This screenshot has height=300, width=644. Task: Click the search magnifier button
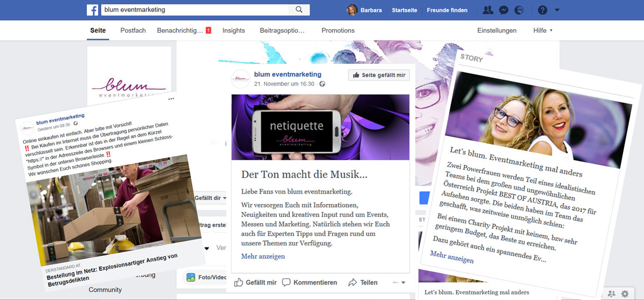[x=299, y=10]
